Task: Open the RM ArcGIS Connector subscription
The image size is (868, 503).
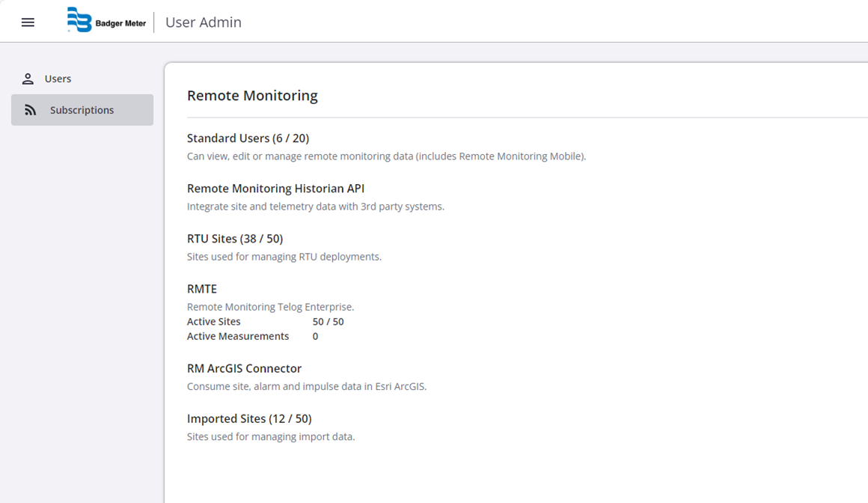Action: point(244,368)
